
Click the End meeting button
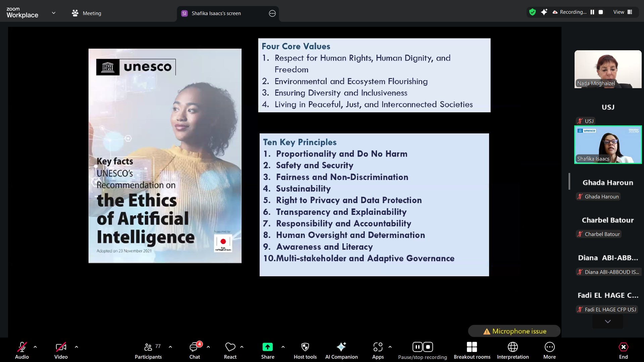point(623,350)
